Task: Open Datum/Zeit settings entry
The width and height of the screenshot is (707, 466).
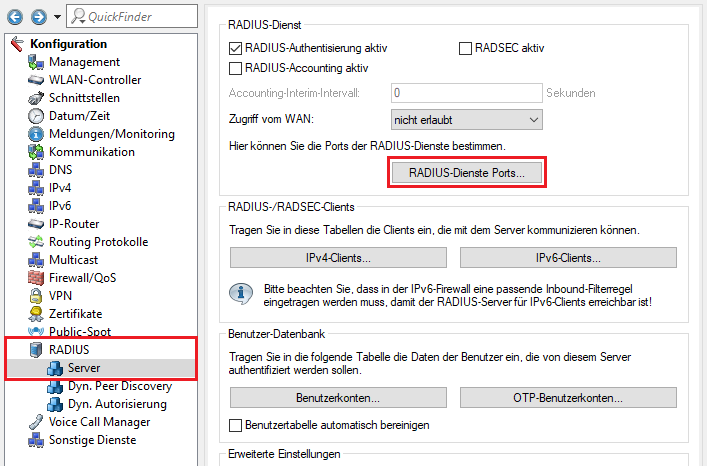Action: click(x=79, y=116)
